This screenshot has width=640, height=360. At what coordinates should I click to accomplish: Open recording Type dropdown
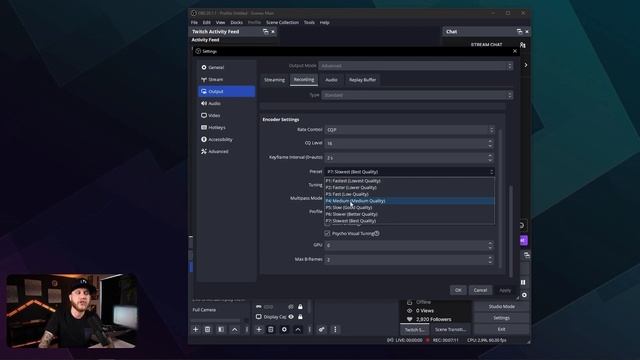click(x=417, y=95)
